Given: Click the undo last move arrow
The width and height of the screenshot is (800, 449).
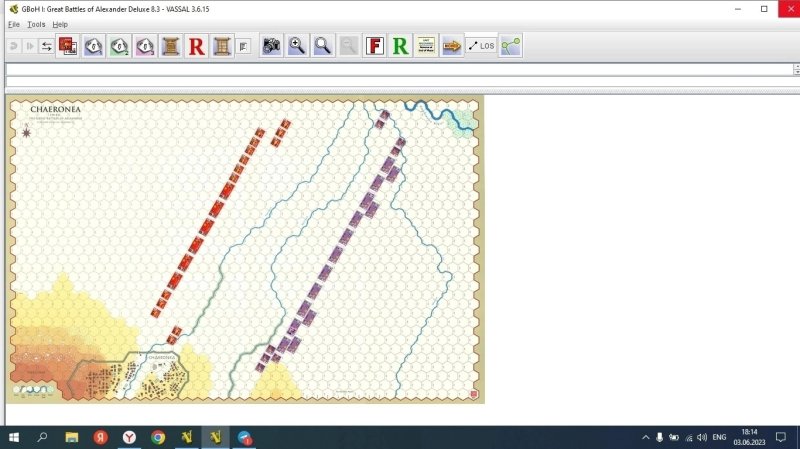Looking at the screenshot, I should pyautogui.click(x=14, y=46).
